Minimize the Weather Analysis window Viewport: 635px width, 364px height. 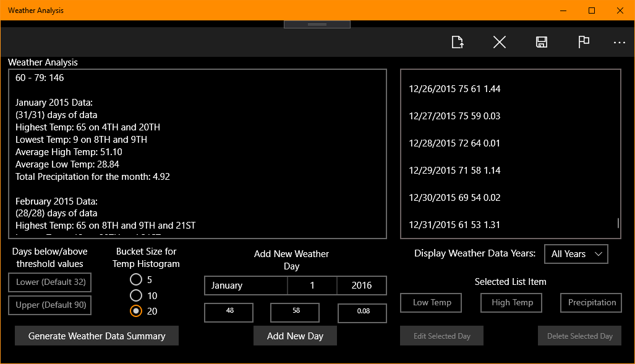coord(563,11)
